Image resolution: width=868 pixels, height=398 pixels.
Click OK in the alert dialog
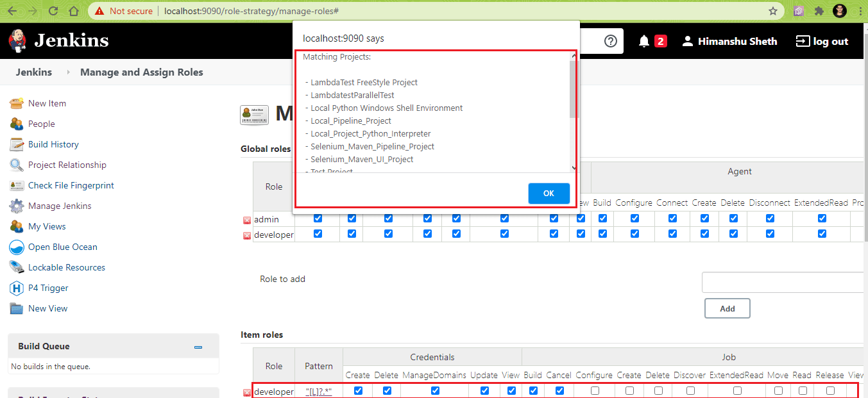pyautogui.click(x=549, y=194)
